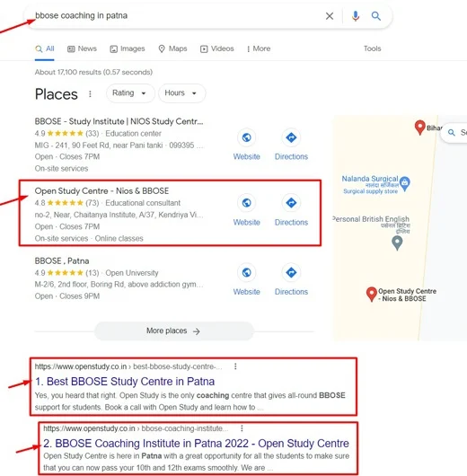Get Directions icon for BBOSE Study Institute
Image resolution: width=467 pixels, height=476 pixels.
tap(291, 137)
